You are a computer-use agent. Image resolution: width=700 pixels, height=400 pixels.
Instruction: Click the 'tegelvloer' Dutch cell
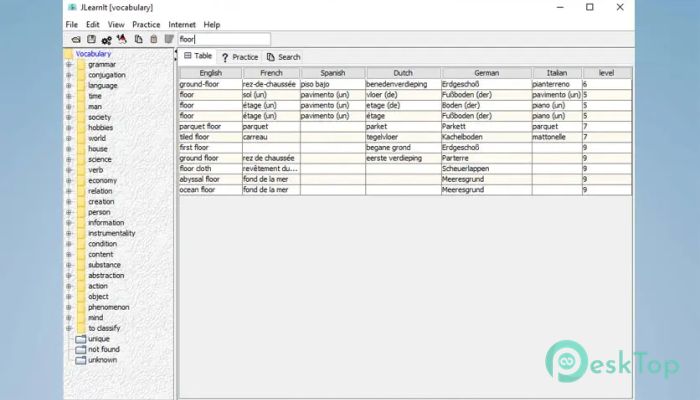[403, 137]
